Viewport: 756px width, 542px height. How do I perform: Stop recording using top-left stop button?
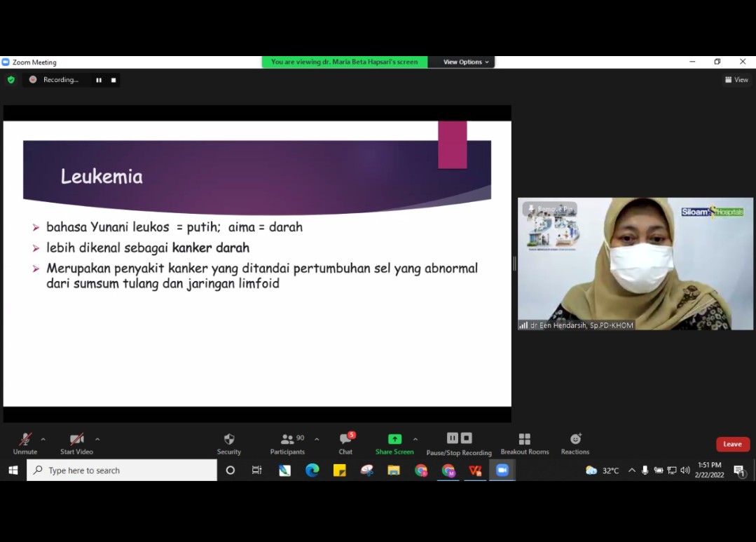pyautogui.click(x=114, y=80)
